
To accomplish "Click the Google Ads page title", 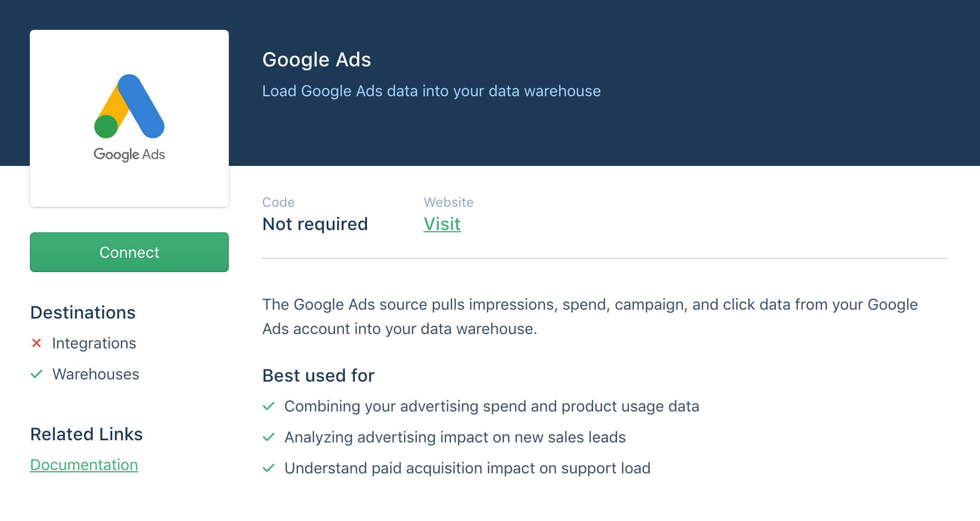I will [316, 59].
